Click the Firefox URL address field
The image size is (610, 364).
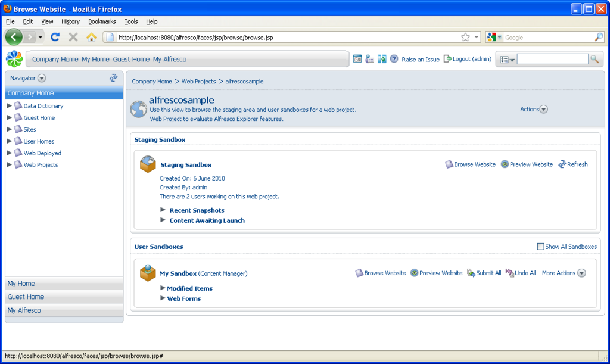(288, 38)
